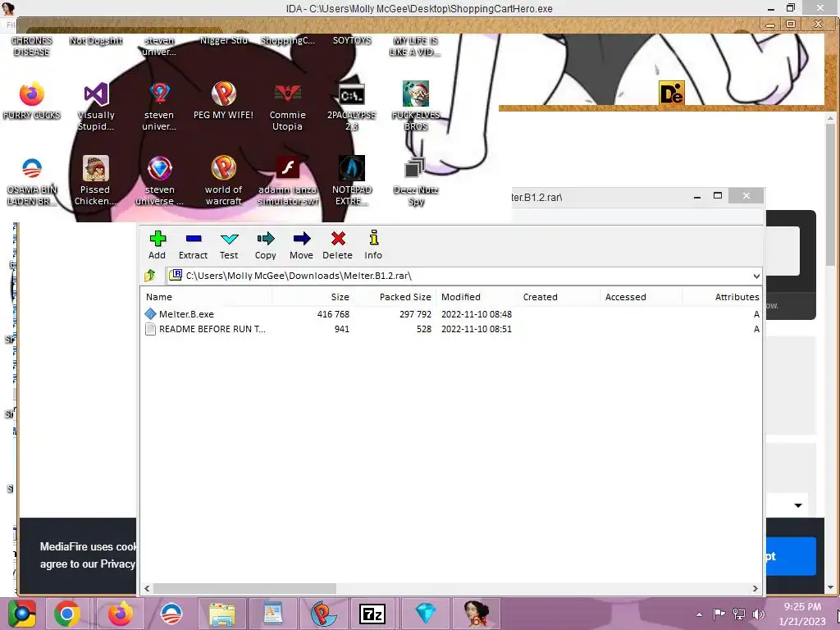Run Test on the archive in 7-Zip
This screenshot has height=630, width=840.
[x=229, y=244]
